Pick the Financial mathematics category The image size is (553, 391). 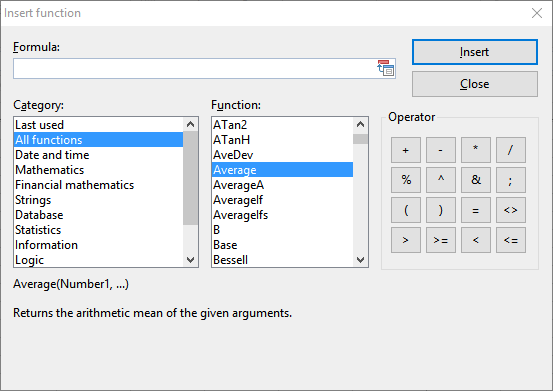point(98,185)
